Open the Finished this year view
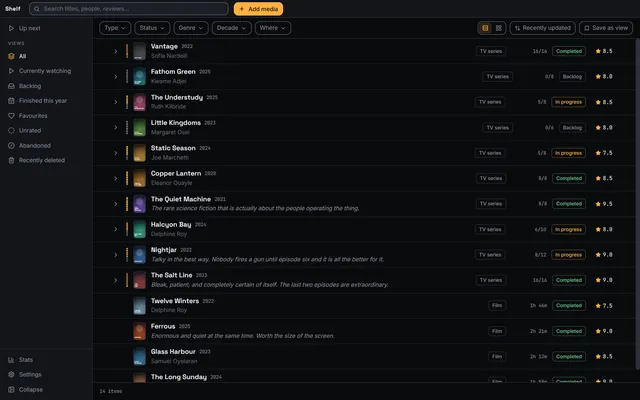Viewport: 640px width, 400px height. coord(46,101)
